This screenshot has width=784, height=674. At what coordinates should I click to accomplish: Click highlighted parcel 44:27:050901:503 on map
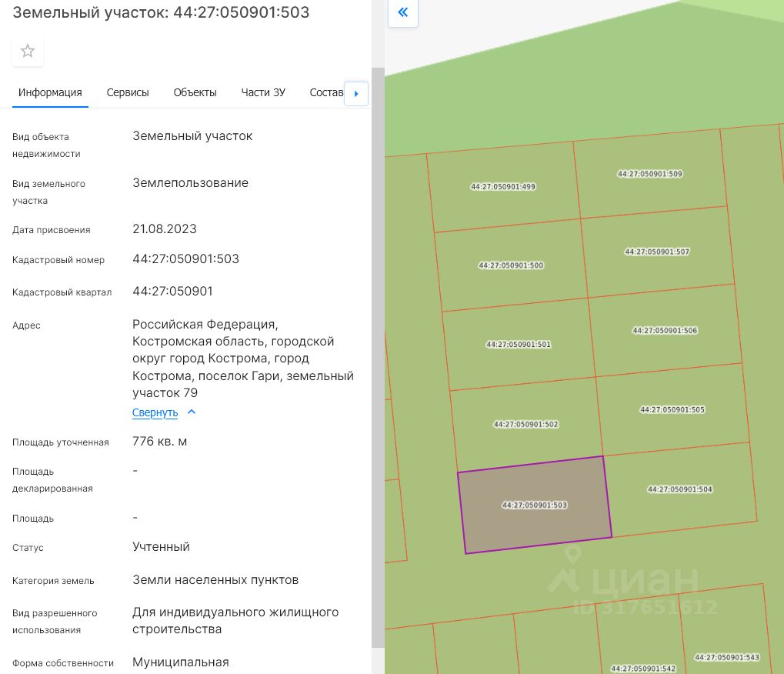(x=535, y=505)
